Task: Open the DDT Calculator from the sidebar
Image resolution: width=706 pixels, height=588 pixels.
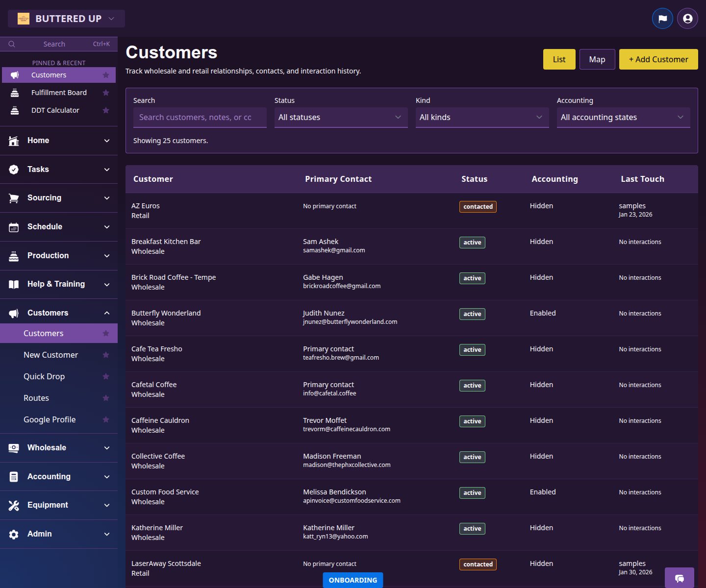Action: (x=55, y=110)
